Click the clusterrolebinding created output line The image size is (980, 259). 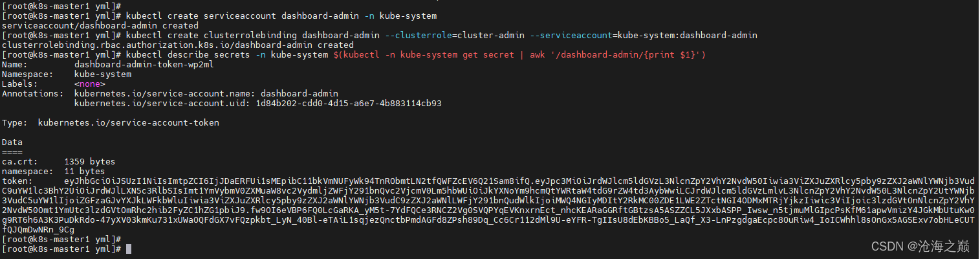coord(178,45)
